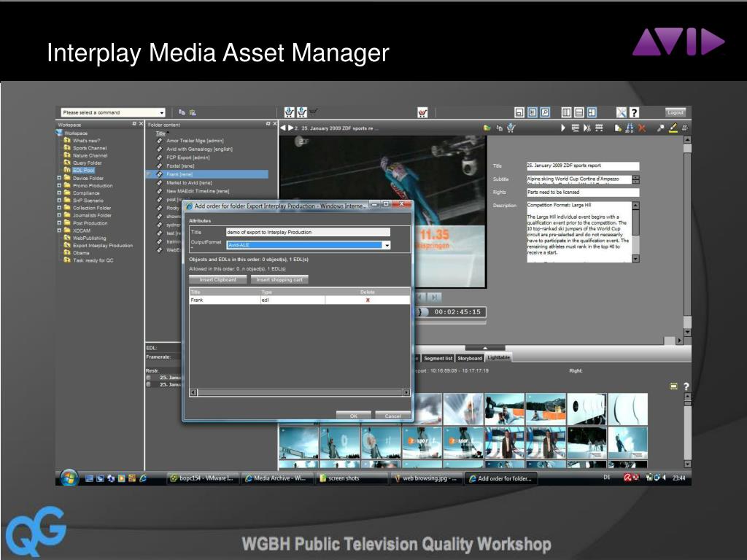This screenshot has height=560, width=747.
Task: Expand the Compliance tree node
Action: [59, 192]
